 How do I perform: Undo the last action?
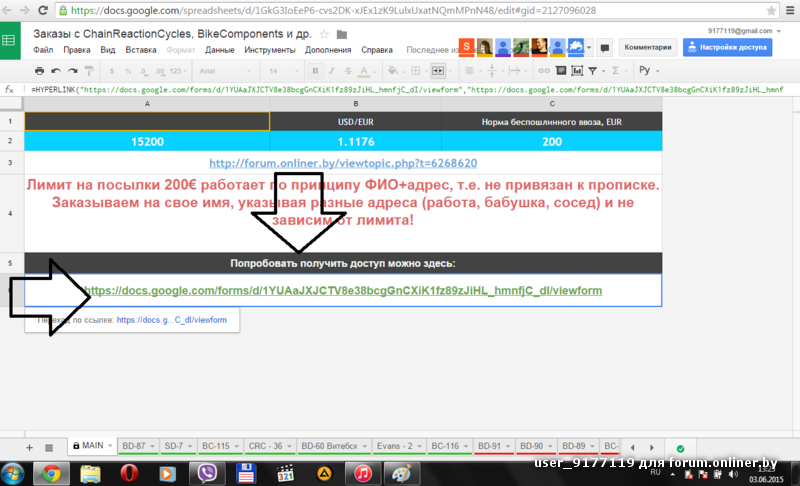pyautogui.click(x=56, y=71)
